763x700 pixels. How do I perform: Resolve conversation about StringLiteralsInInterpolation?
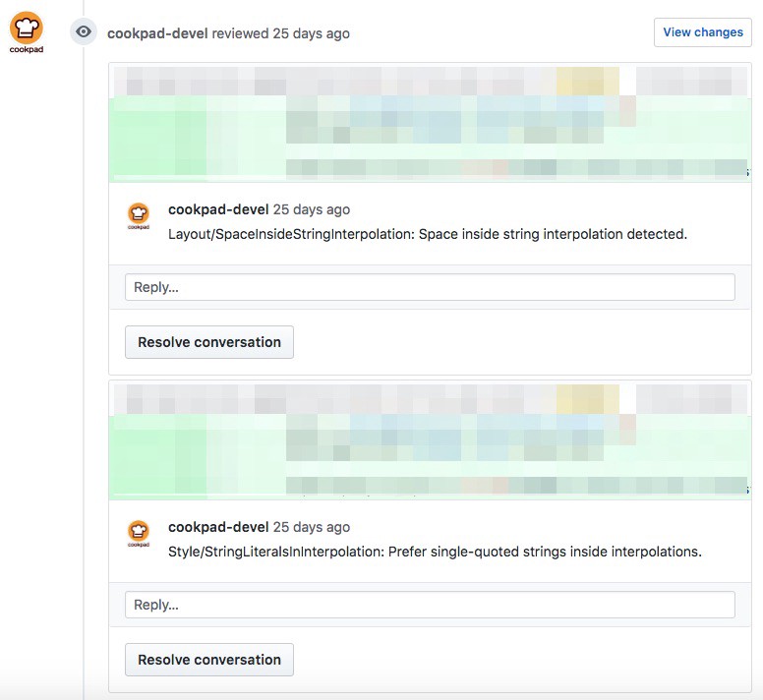pos(209,660)
